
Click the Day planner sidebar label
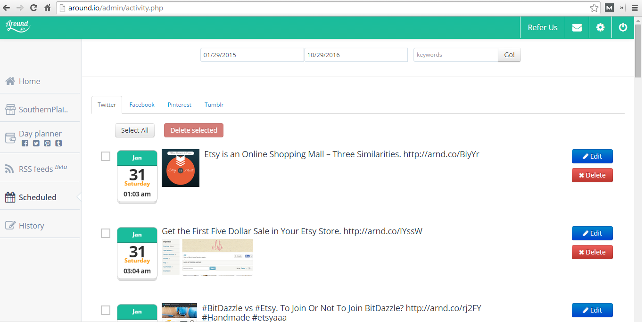40,134
